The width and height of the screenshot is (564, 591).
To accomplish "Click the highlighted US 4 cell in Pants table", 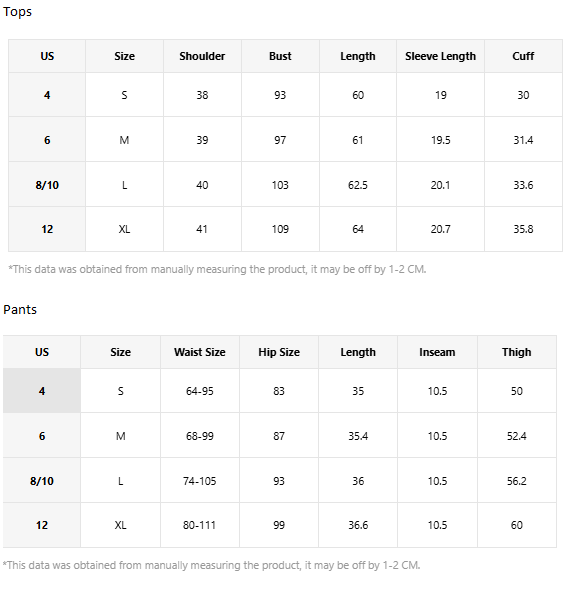I will 42,391.
